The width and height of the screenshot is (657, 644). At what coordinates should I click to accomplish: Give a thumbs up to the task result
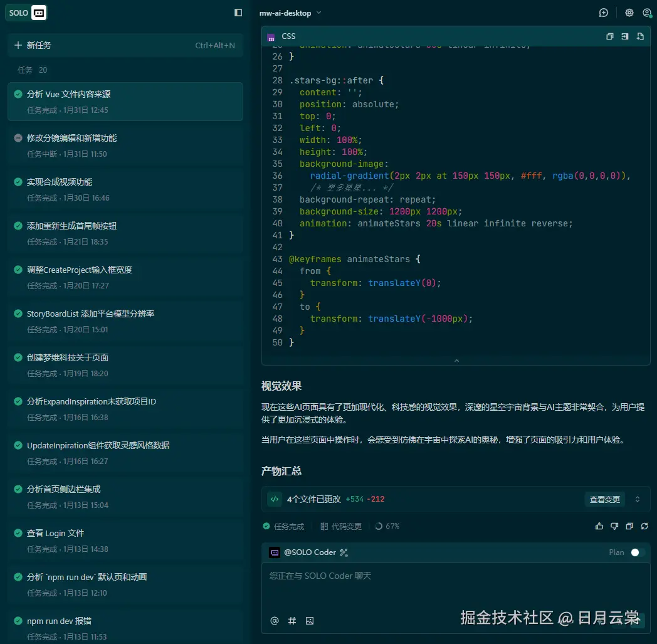point(599,526)
